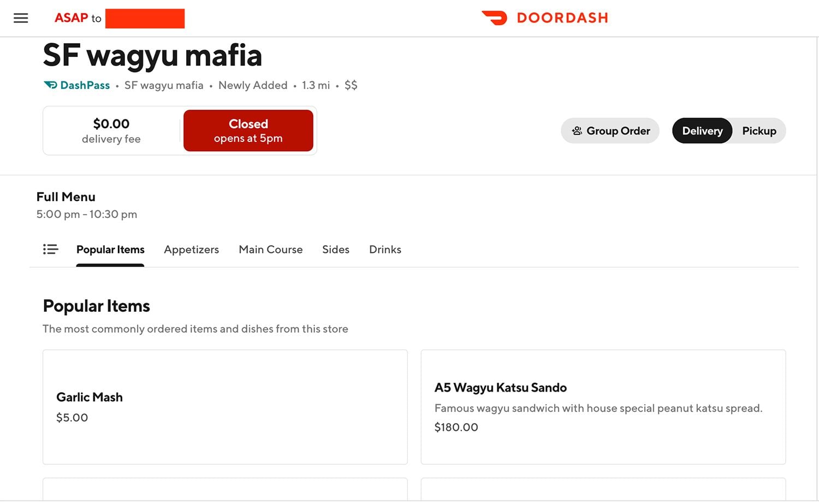
Task: Open the ASAP delivery time selector
Action: click(72, 18)
